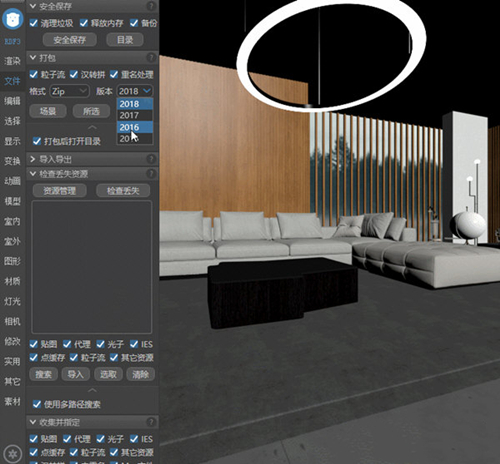Image resolution: width=500 pixels, height=464 pixels.
Task: Switch to the 渲染 sidebar tab
Action: pos(12,61)
